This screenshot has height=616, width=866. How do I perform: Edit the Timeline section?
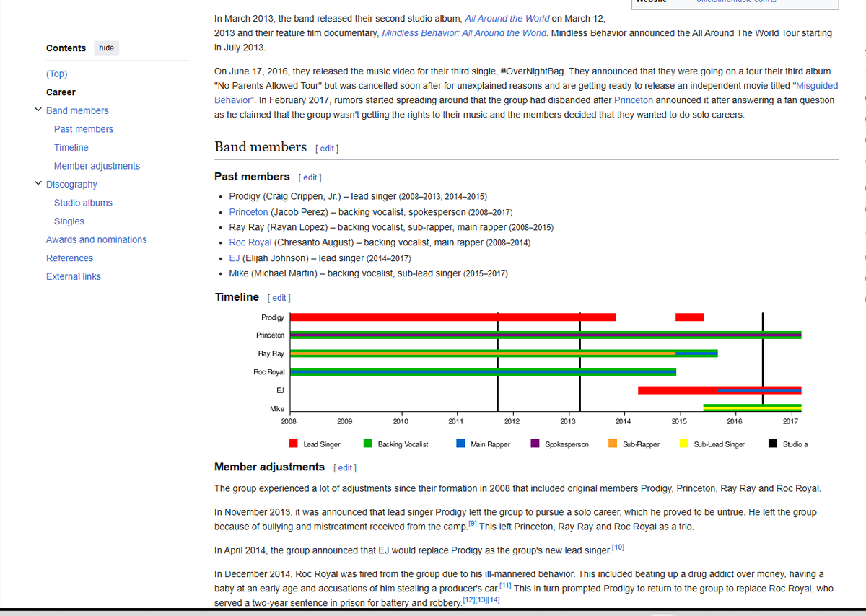click(279, 298)
